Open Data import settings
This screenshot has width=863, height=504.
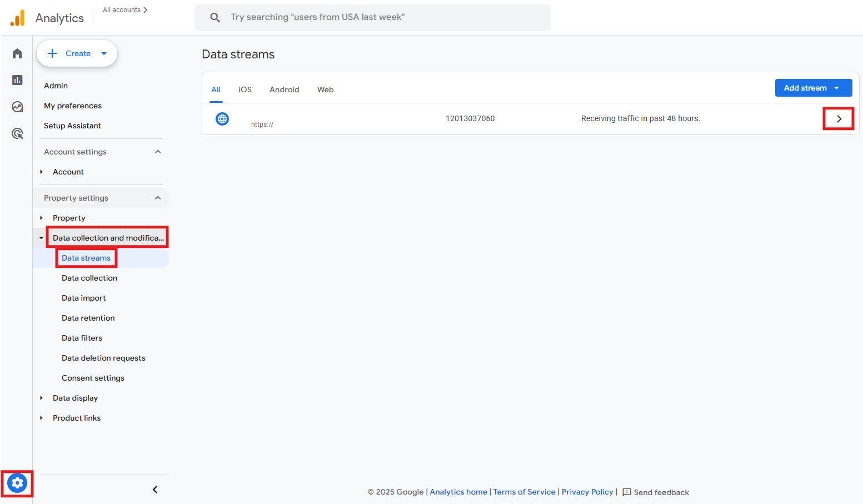pyautogui.click(x=84, y=298)
